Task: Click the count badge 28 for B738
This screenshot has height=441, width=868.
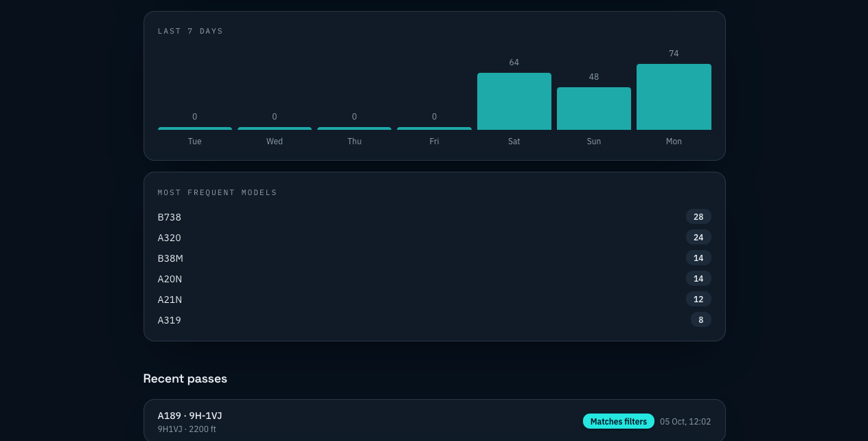Action: click(x=698, y=217)
